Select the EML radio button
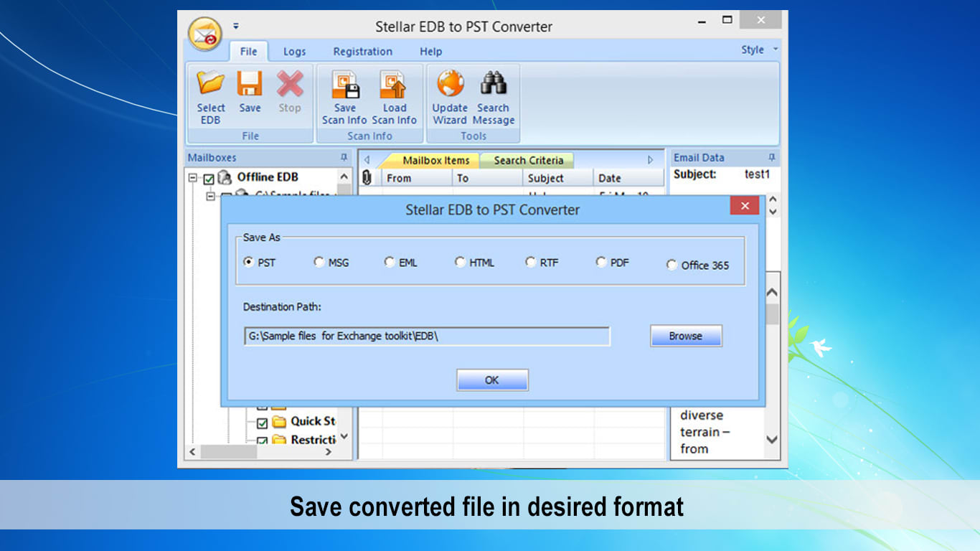 [x=390, y=262]
